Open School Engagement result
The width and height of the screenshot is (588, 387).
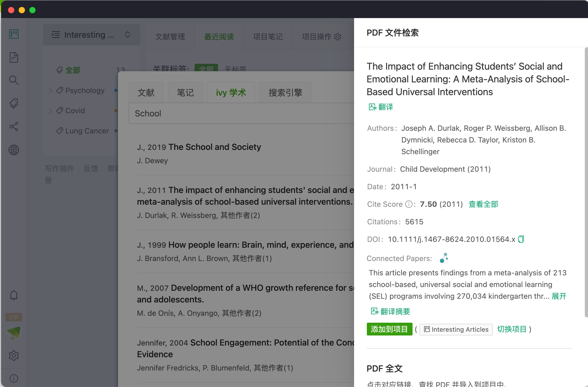click(x=246, y=348)
